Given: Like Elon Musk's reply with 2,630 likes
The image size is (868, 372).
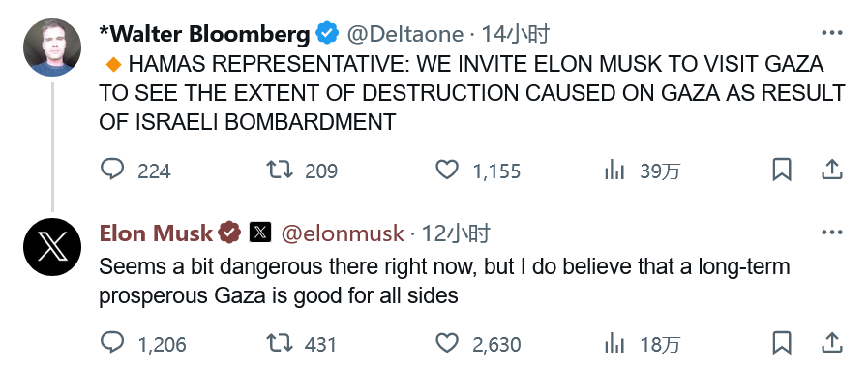Looking at the screenshot, I should point(447,343).
